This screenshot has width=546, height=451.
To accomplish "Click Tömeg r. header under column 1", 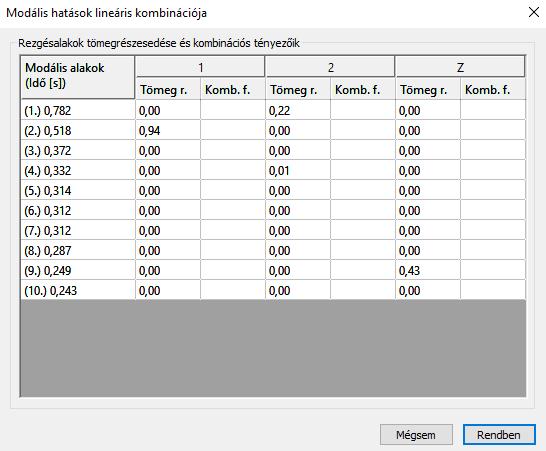I will click(x=168, y=90).
